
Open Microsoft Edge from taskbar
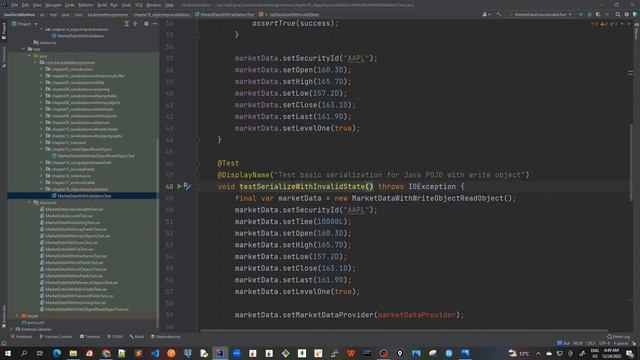[56, 353]
